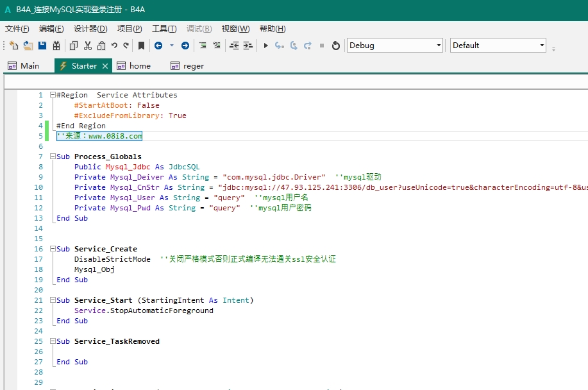Click the Cut scissors icon

[x=87, y=46]
